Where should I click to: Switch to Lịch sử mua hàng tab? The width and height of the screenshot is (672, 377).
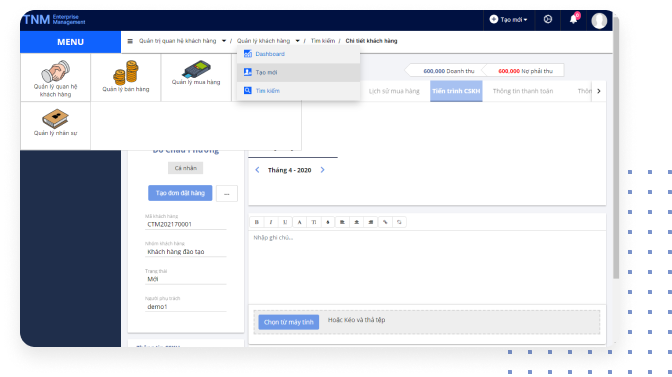tap(394, 91)
